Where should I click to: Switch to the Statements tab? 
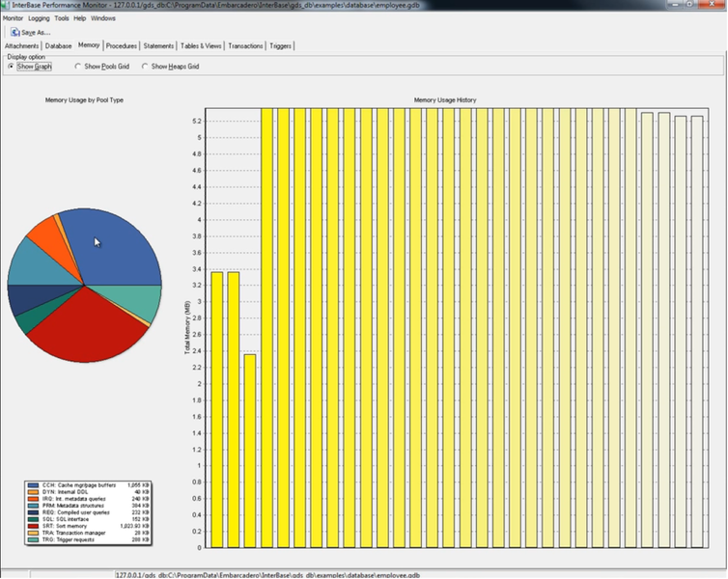pyautogui.click(x=158, y=46)
